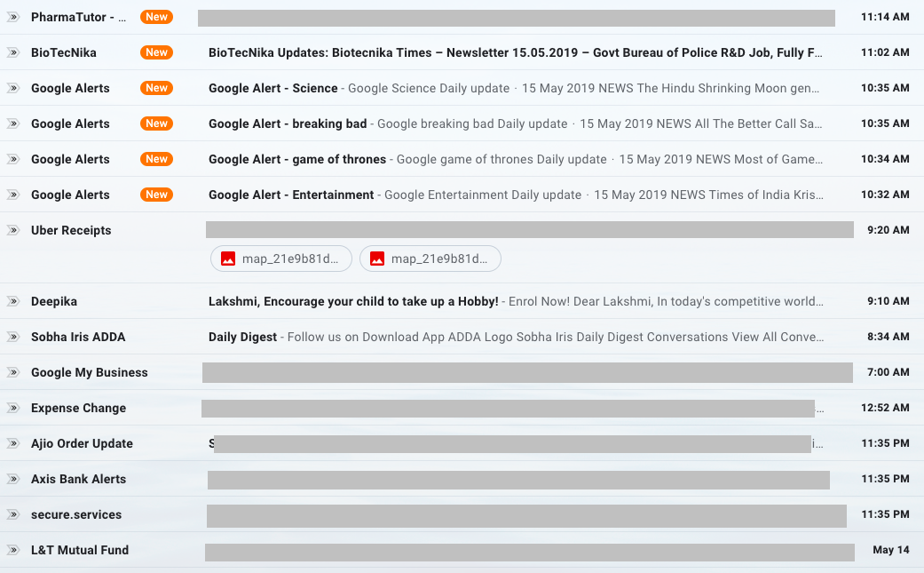Click the 11:14 AM timestamp
Screen dimensions: 924x573
(x=885, y=17)
